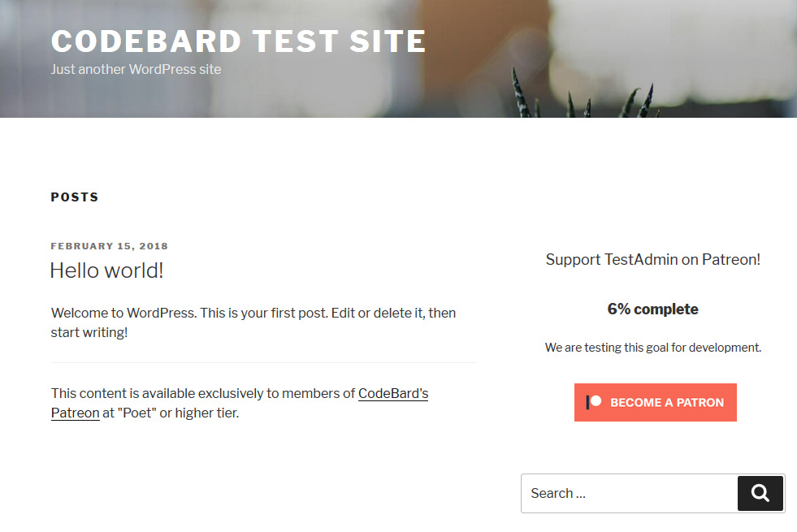797x532 pixels.
Task: Focus the Search … text field
Action: [630, 493]
